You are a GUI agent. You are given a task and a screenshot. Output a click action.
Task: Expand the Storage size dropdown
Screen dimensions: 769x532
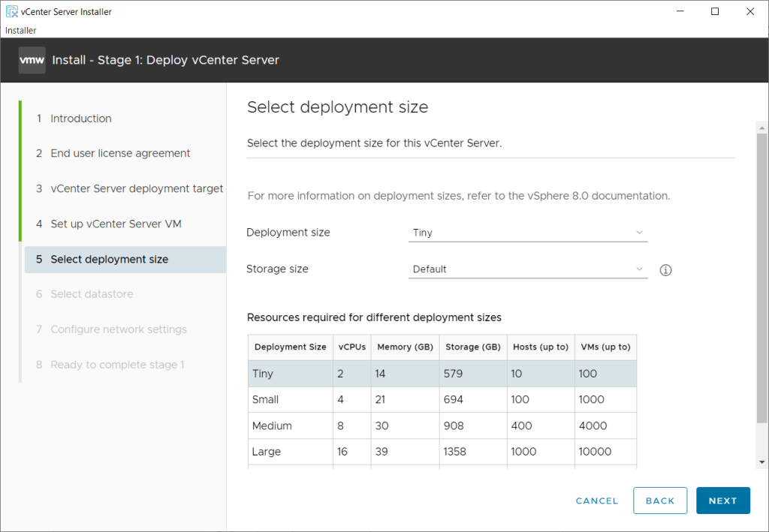coord(527,269)
